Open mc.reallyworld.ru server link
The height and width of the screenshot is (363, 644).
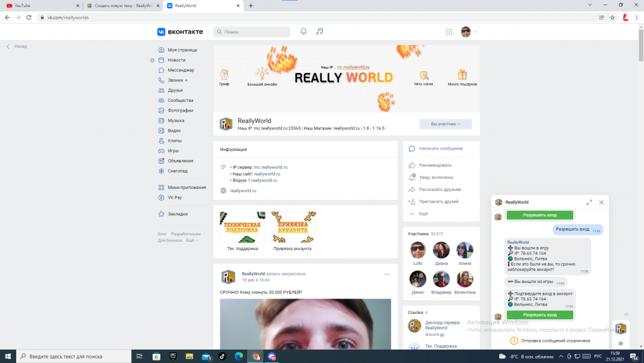pos(270,168)
